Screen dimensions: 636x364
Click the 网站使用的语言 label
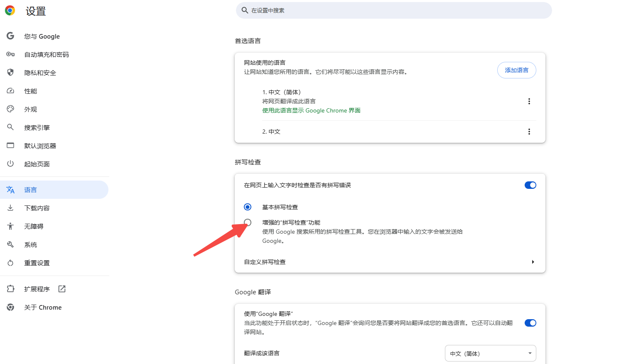coord(265,63)
